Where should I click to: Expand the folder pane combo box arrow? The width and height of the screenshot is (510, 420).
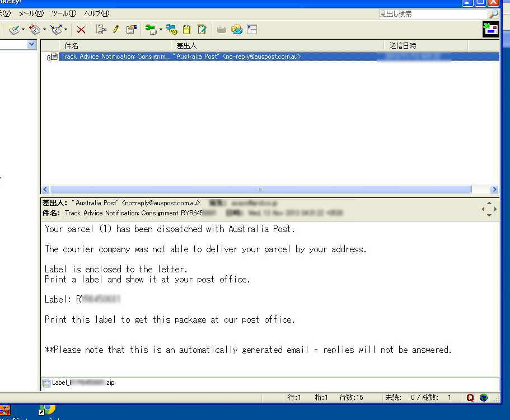coord(31,44)
